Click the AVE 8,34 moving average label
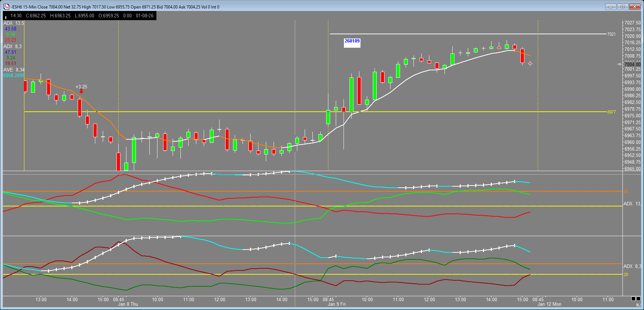 point(14,70)
